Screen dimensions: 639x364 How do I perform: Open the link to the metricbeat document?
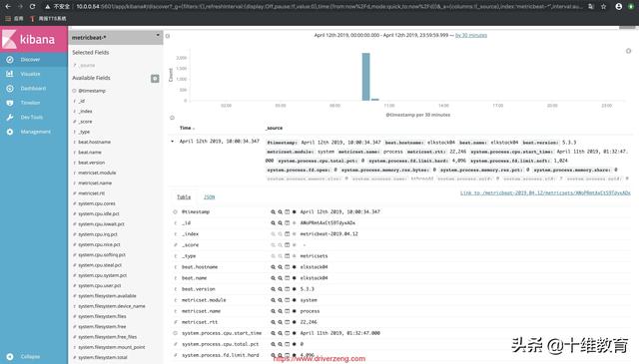[545, 193]
